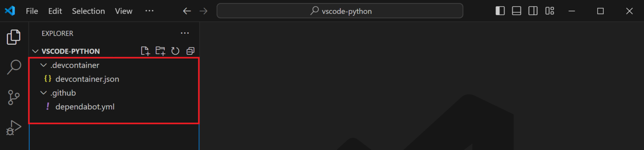Open Explorer views and more actions ellipsis
This screenshot has width=644, height=150.
click(x=185, y=33)
